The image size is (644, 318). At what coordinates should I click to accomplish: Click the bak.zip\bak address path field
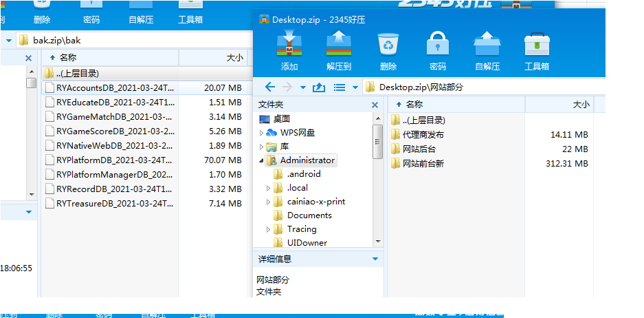(135, 41)
